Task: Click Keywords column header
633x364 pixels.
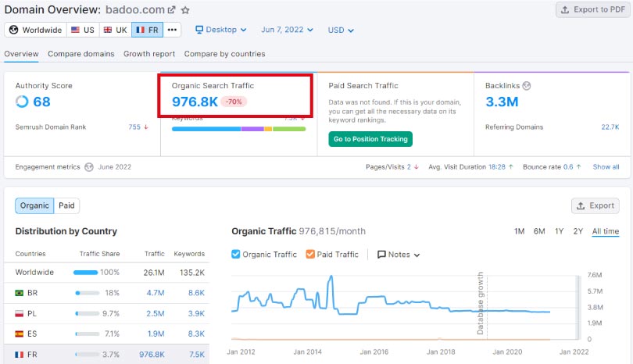Action: point(189,254)
